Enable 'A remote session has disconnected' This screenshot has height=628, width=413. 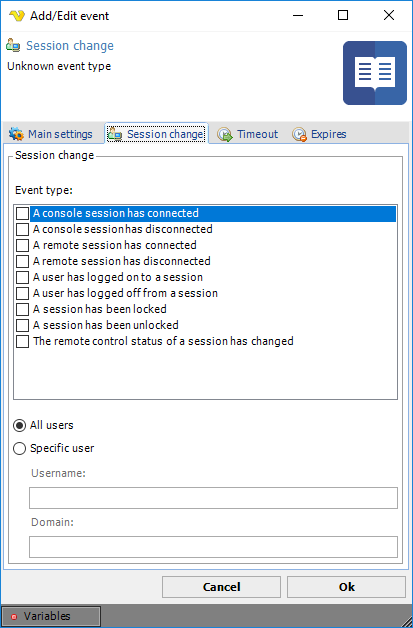(x=22, y=262)
